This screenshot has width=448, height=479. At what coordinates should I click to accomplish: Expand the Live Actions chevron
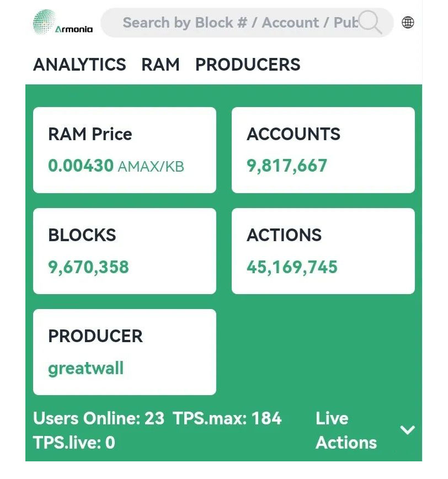[x=407, y=430]
